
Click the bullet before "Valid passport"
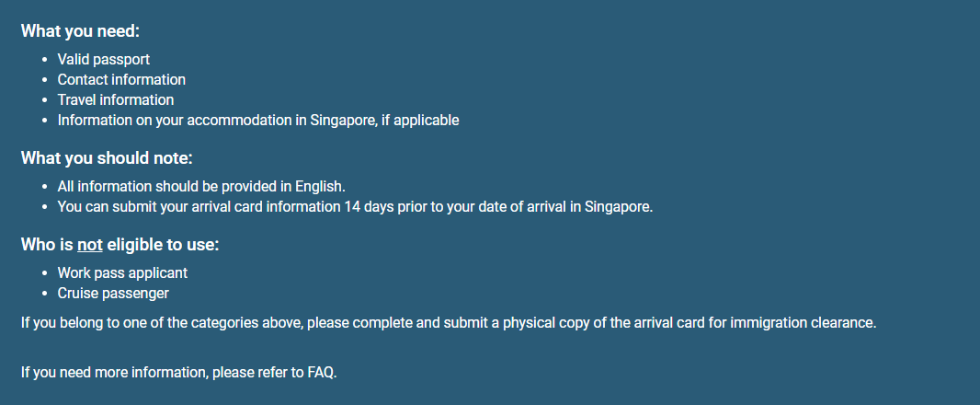coord(45,60)
